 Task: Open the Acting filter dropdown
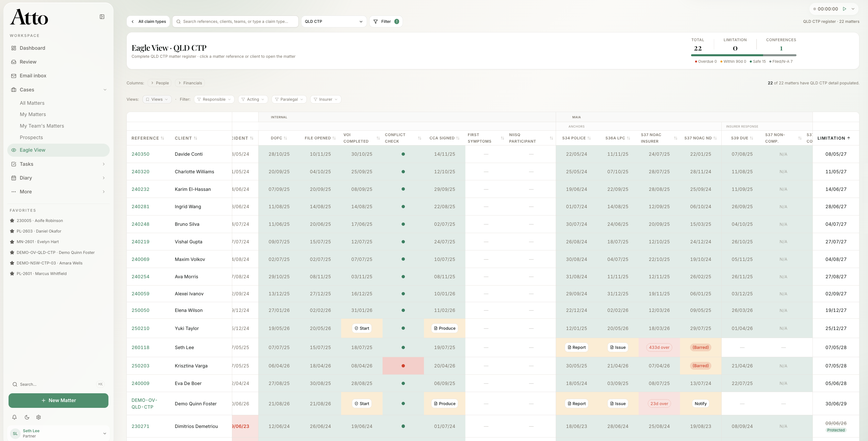pyautogui.click(x=253, y=99)
